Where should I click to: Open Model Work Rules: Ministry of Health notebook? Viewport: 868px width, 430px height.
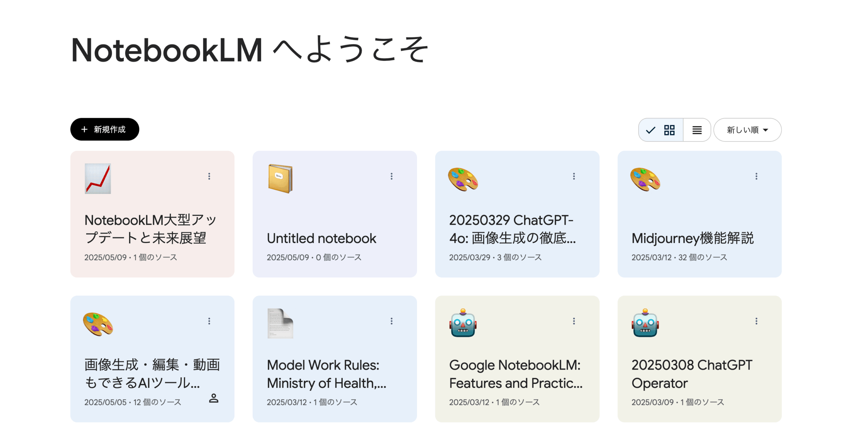coord(326,374)
